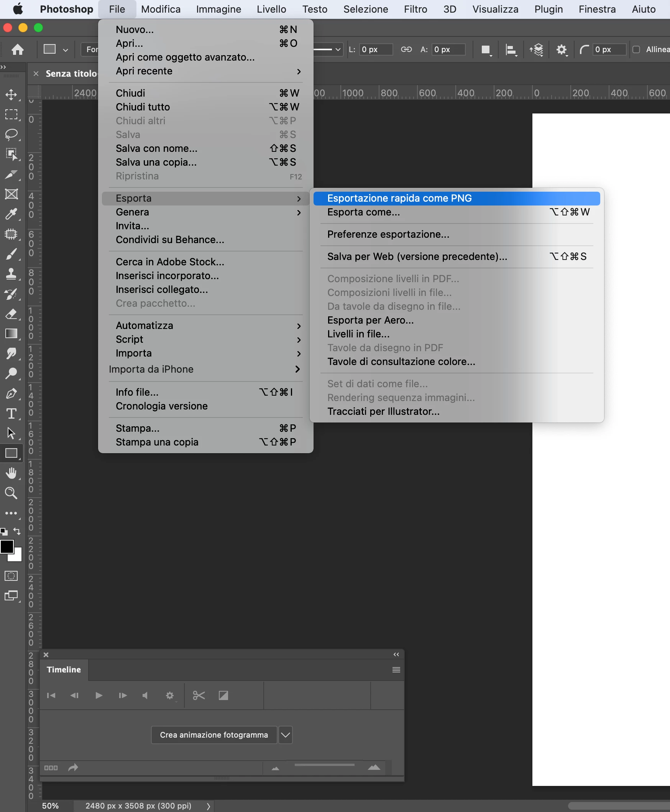Click the Timeline split scissors icon

point(199,695)
